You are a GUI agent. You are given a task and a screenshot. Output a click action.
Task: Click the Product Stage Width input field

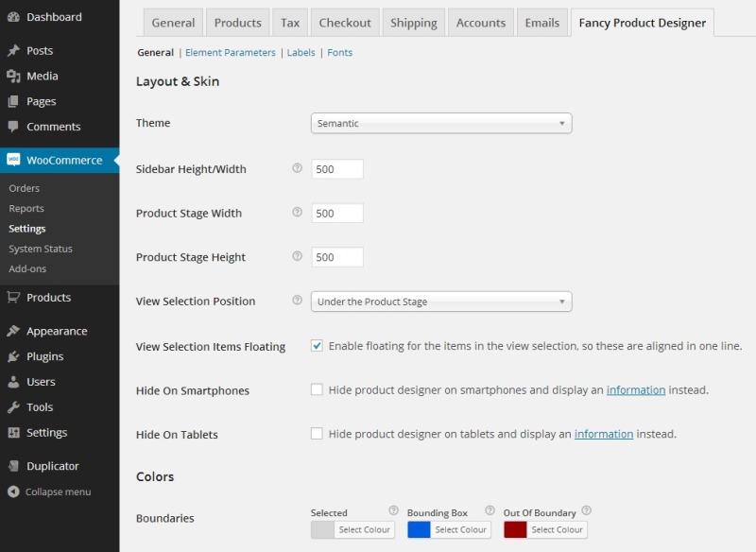[337, 213]
